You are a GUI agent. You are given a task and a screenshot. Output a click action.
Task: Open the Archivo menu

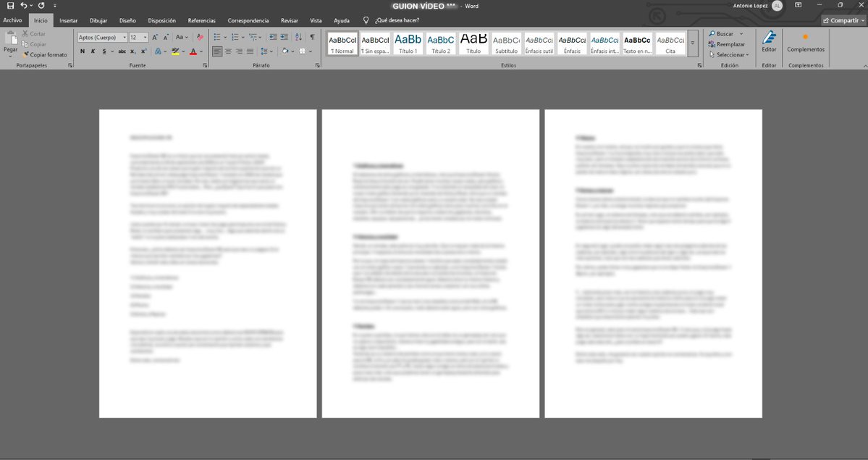click(12, 20)
